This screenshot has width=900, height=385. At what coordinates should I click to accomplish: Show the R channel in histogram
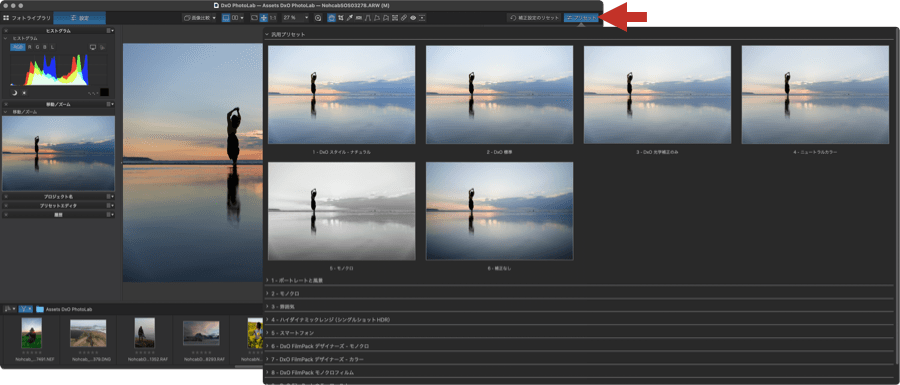coord(30,47)
